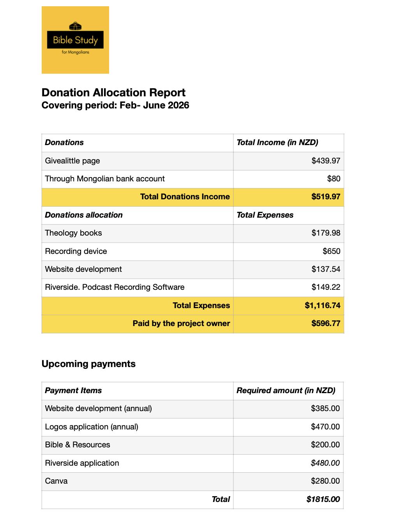
Task: Click the Theology books row label
Action: 73,233
